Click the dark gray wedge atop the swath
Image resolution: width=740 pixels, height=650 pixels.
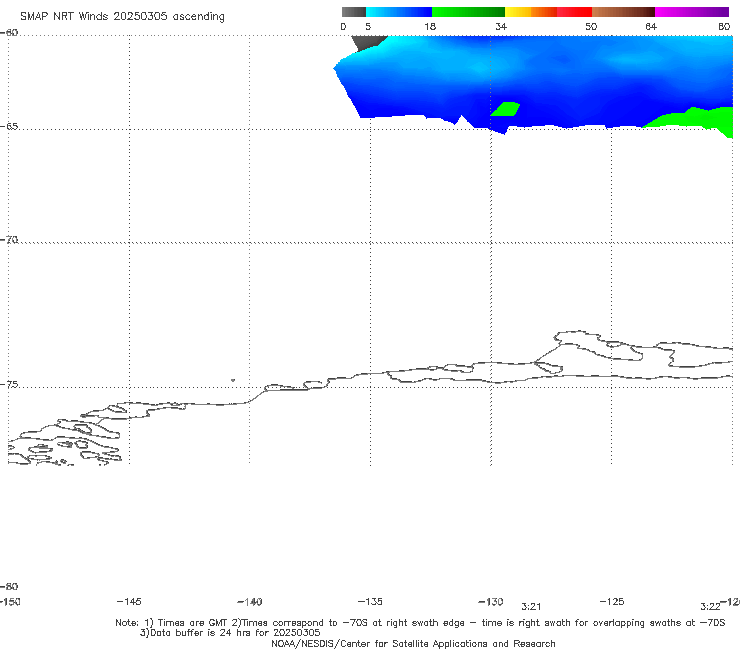click(x=368, y=42)
